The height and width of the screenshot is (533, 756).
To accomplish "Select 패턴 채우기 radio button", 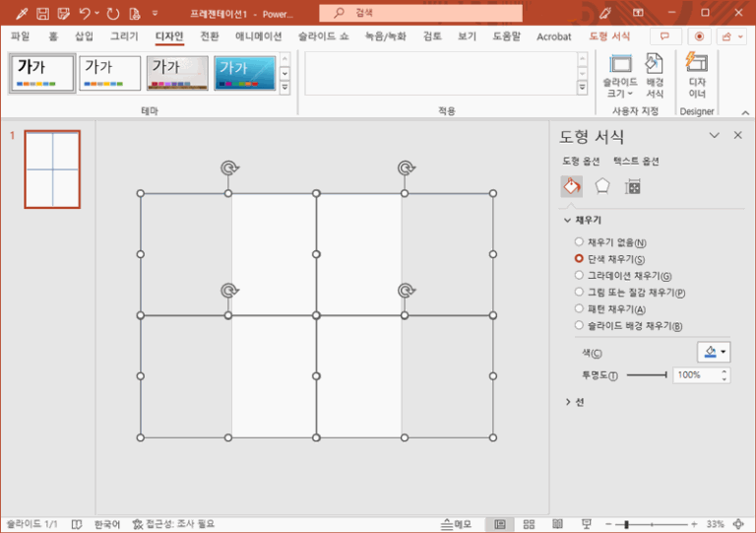I will coord(579,308).
